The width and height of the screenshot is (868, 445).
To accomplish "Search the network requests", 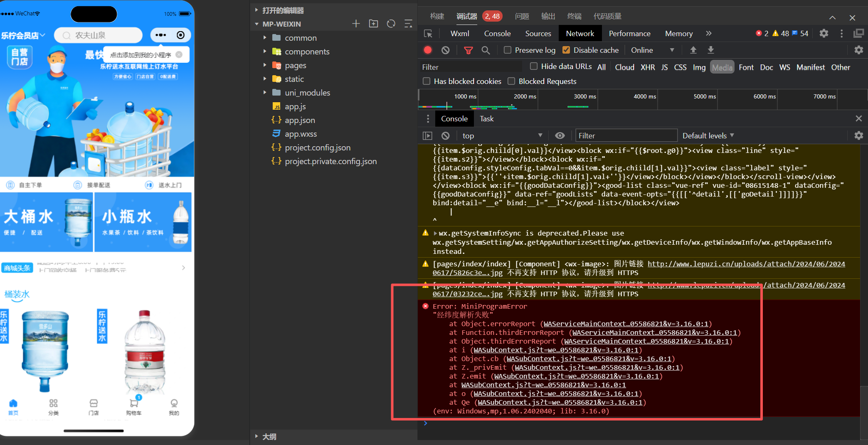I will click(485, 50).
